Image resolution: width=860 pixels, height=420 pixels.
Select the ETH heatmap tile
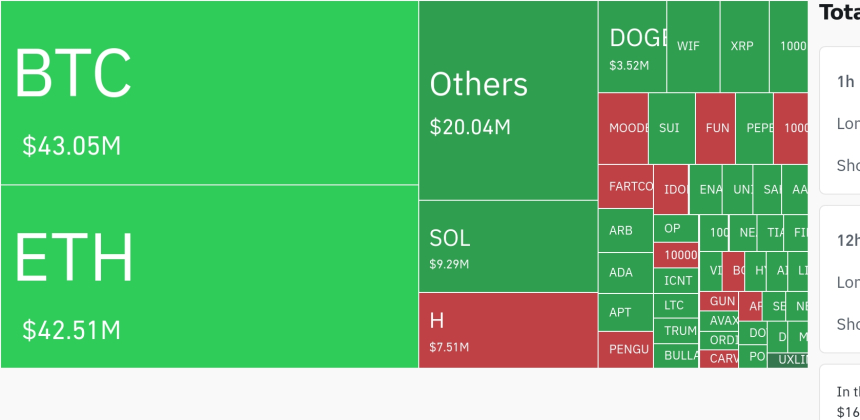click(x=209, y=276)
